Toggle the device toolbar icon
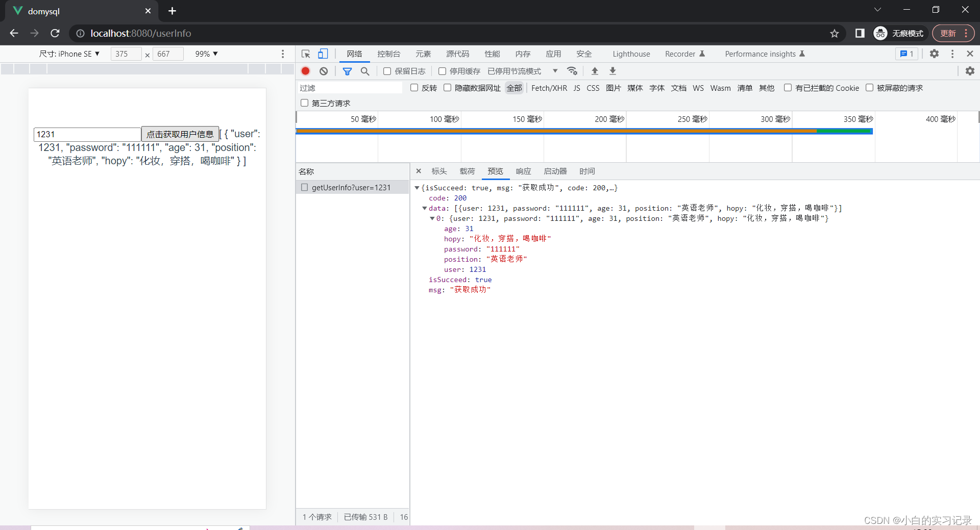Viewport: 980px width, 530px height. click(323, 54)
